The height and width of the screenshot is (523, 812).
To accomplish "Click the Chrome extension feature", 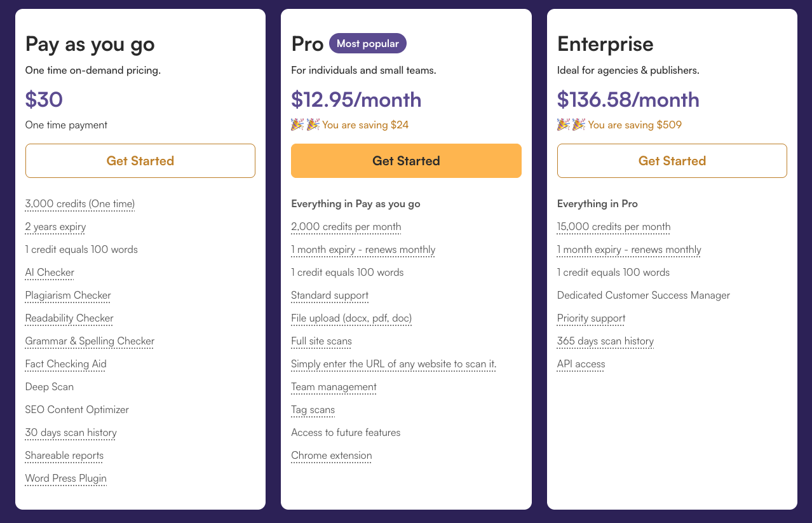I will (331, 456).
